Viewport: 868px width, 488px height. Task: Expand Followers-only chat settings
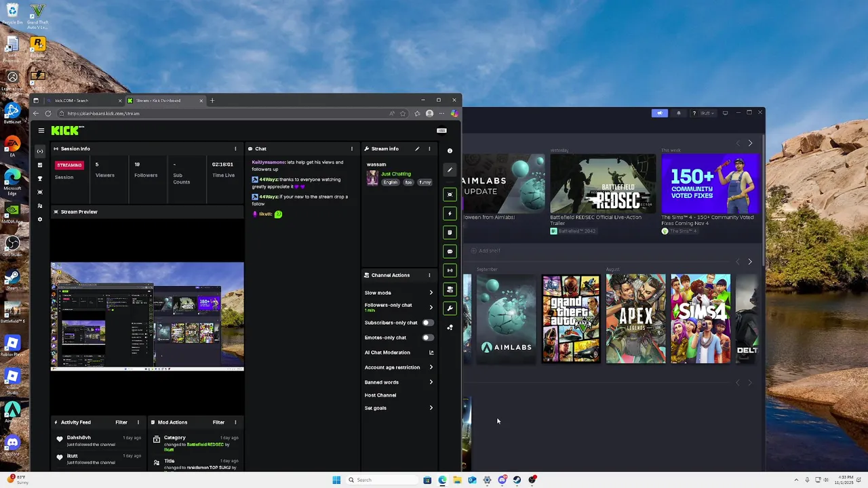(x=431, y=307)
